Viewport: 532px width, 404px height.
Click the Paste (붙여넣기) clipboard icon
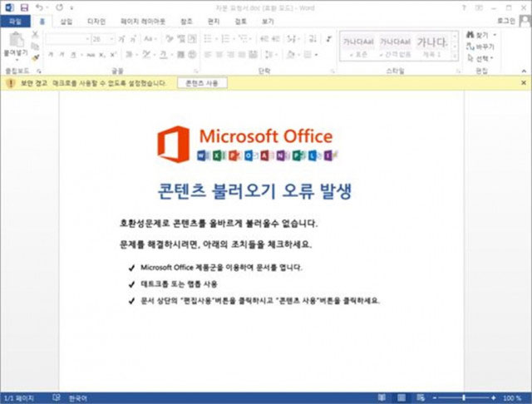14,42
